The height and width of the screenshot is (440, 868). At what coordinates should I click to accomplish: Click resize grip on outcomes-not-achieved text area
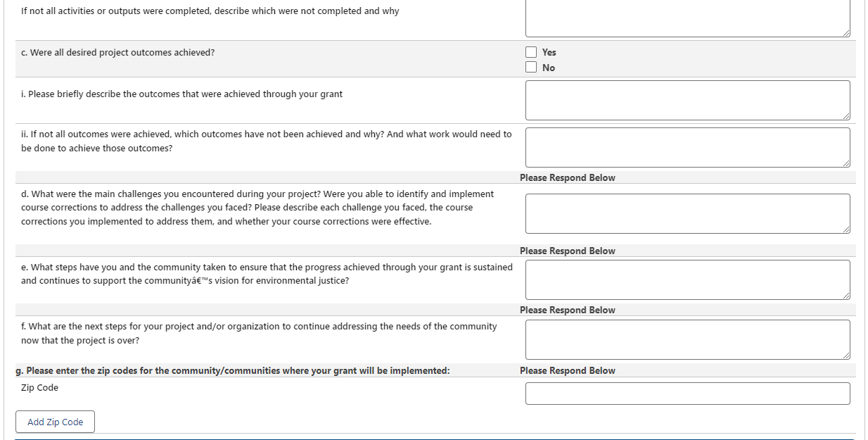tap(846, 163)
